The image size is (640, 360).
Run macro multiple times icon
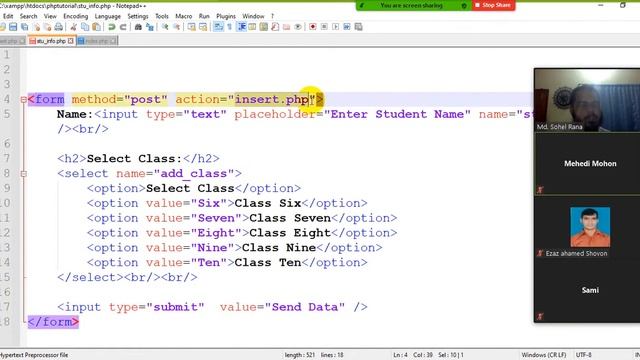tap(347, 27)
